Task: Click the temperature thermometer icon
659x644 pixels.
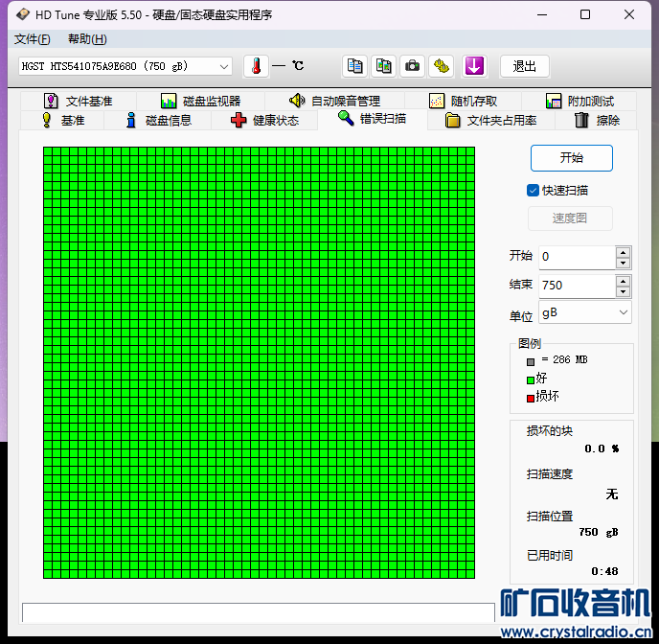Action: click(x=256, y=66)
